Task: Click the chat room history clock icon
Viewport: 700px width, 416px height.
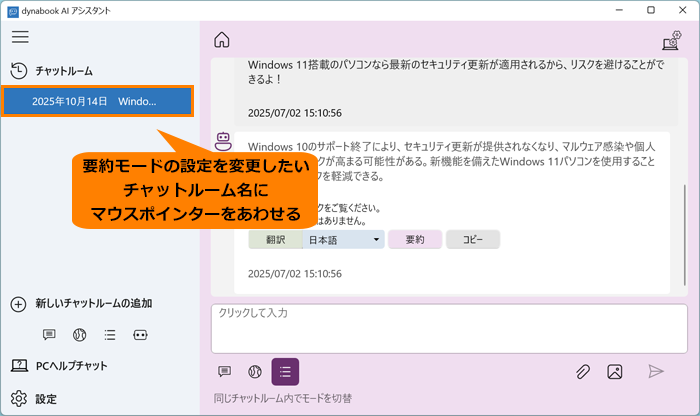Action: point(19,71)
